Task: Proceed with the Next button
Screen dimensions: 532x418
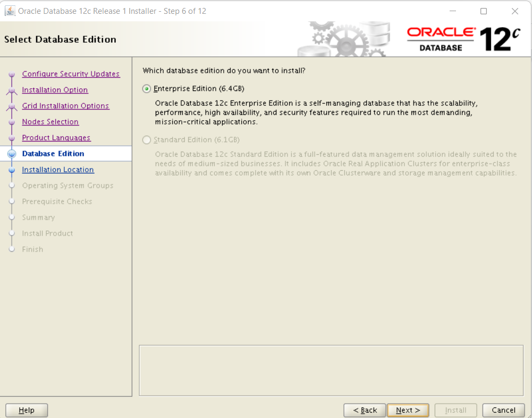Action: click(408, 410)
